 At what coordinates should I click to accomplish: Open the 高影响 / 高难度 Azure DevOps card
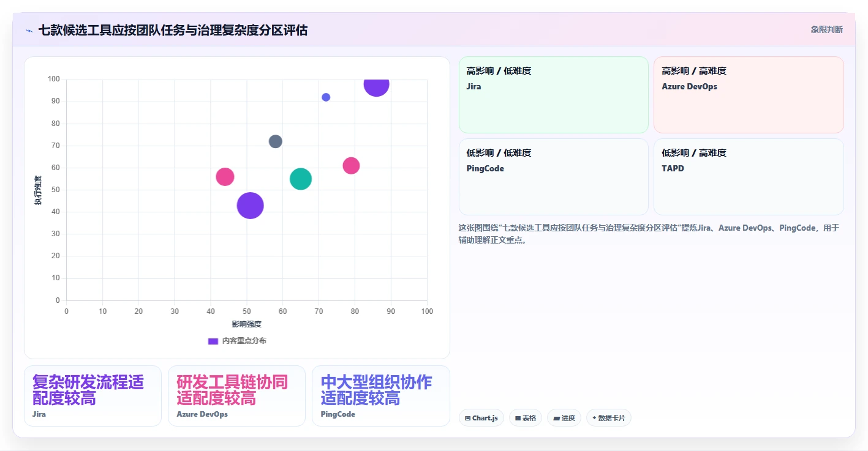point(749,95)
